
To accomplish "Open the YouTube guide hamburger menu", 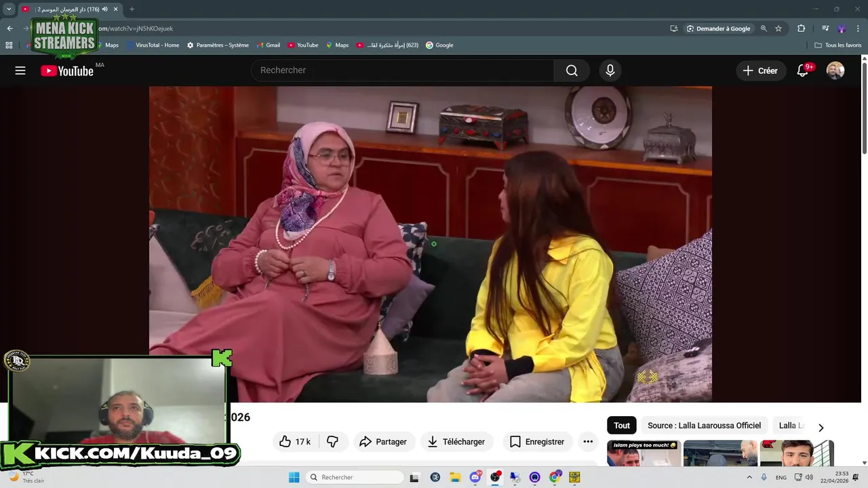I will (x=20, y=70).
